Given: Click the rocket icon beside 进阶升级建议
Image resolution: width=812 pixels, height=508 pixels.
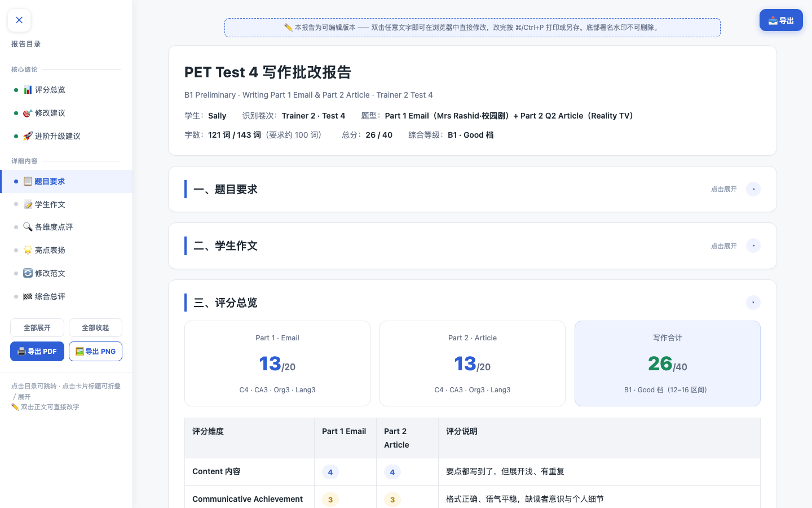Looking at the screenshot, I should [28, 136].
